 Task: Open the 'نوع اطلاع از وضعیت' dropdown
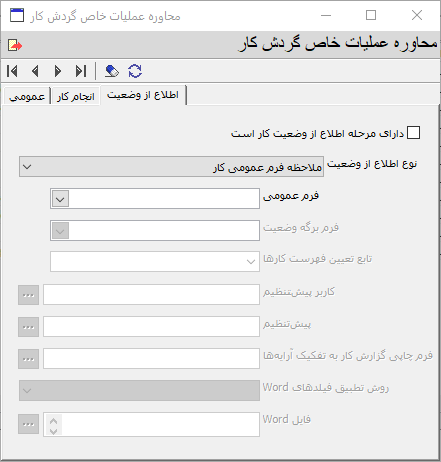pos(171,166)
